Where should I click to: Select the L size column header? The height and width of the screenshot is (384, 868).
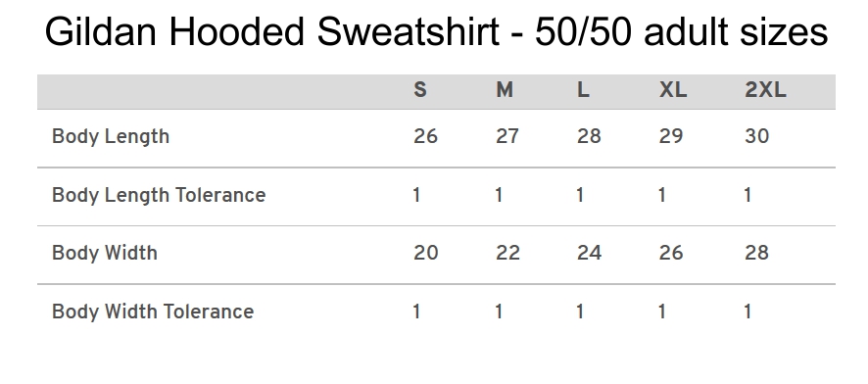tap(583, 90)
